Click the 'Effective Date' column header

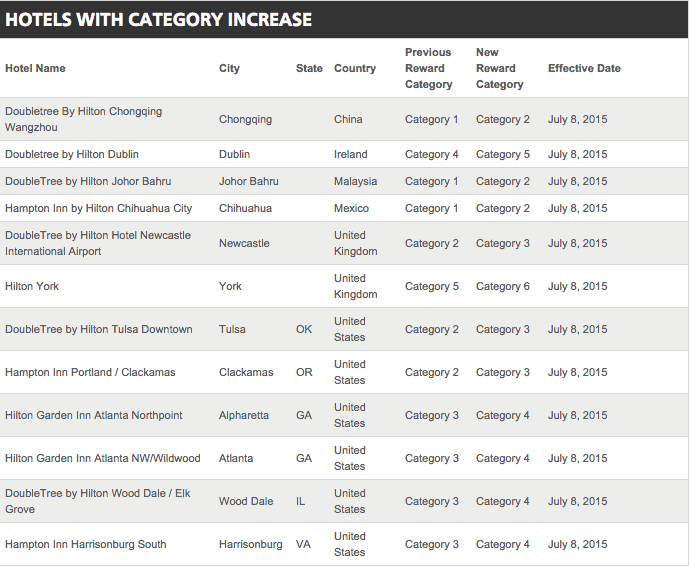coord(584,68)
